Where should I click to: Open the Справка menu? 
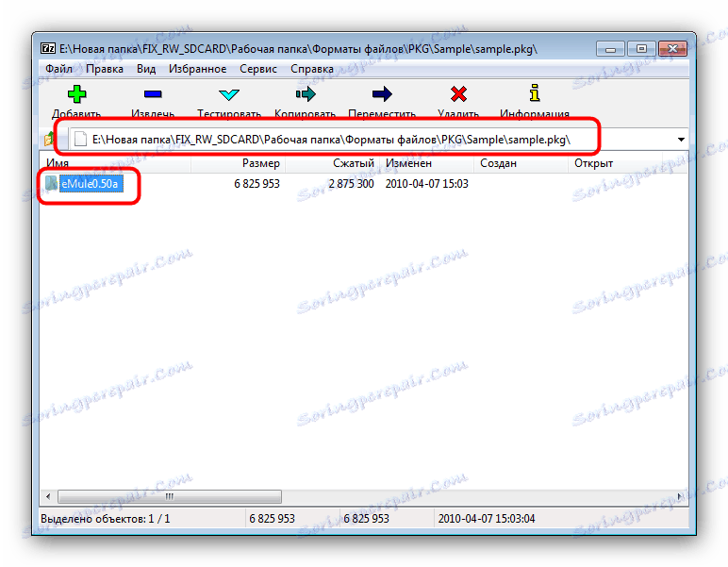pos(312,69)
